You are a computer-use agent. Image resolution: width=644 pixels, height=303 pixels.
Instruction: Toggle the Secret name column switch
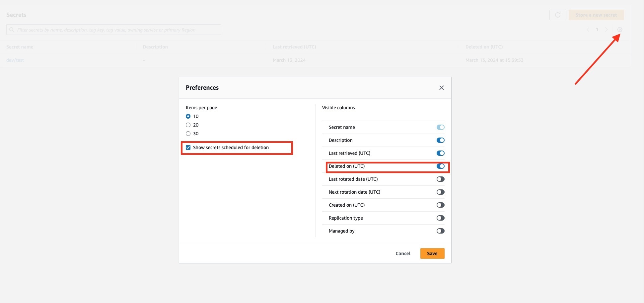(440, 127)
